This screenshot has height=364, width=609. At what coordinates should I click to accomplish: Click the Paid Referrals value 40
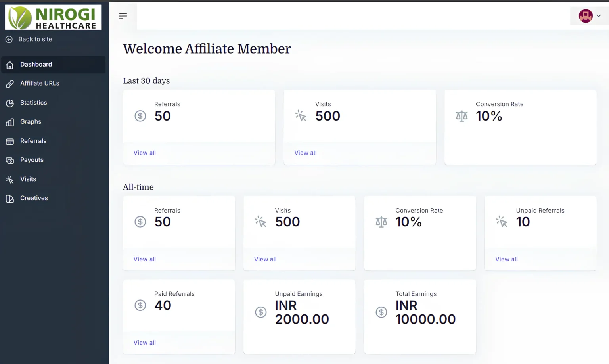pyautogui.click(x=163, y=305)
